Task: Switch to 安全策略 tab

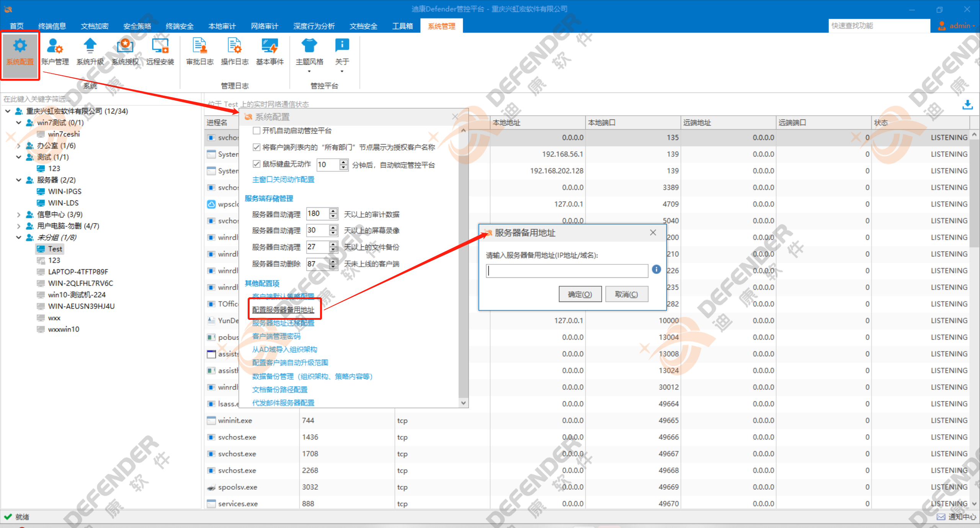Action: pos(137,26)
